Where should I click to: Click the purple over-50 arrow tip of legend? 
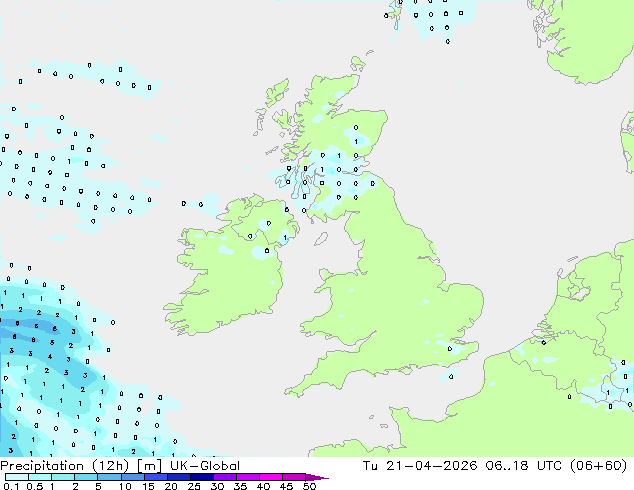317,477
